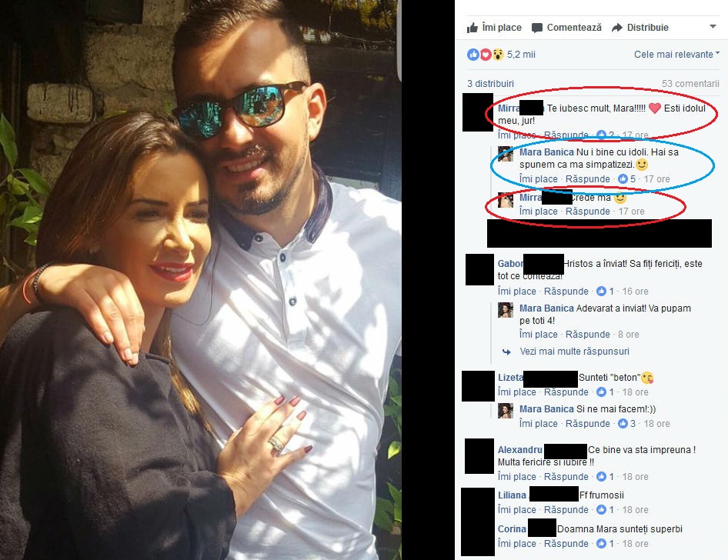Viewport: 728px width, 560px height.
Task: Open the couple photo in viewer
Action: point(201,280)
